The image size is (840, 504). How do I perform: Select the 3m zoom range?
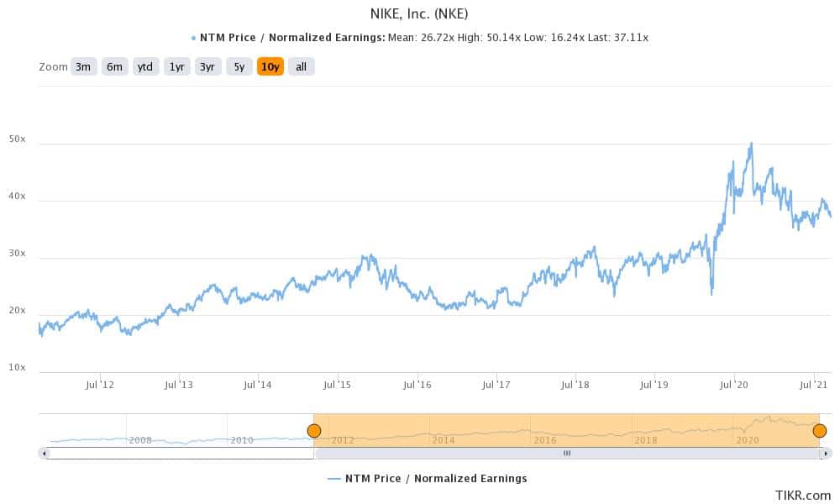[x=83, y=67]
